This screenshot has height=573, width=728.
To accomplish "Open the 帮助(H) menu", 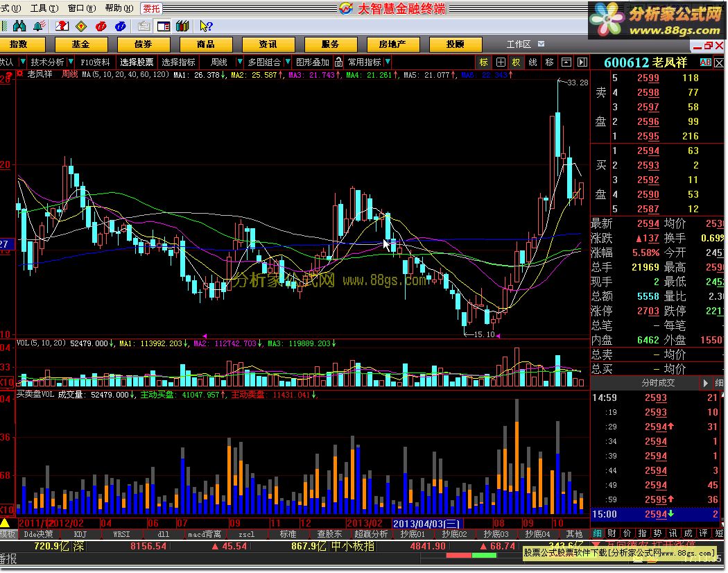I will point(119,8).
